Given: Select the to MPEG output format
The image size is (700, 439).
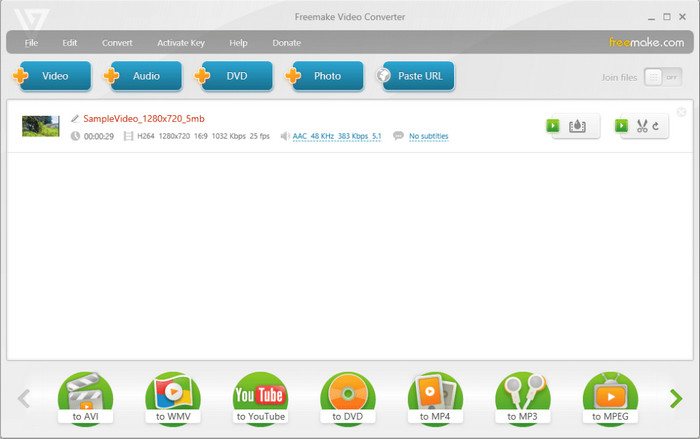Looking at the screenshot, I should [x=610, y=398].
